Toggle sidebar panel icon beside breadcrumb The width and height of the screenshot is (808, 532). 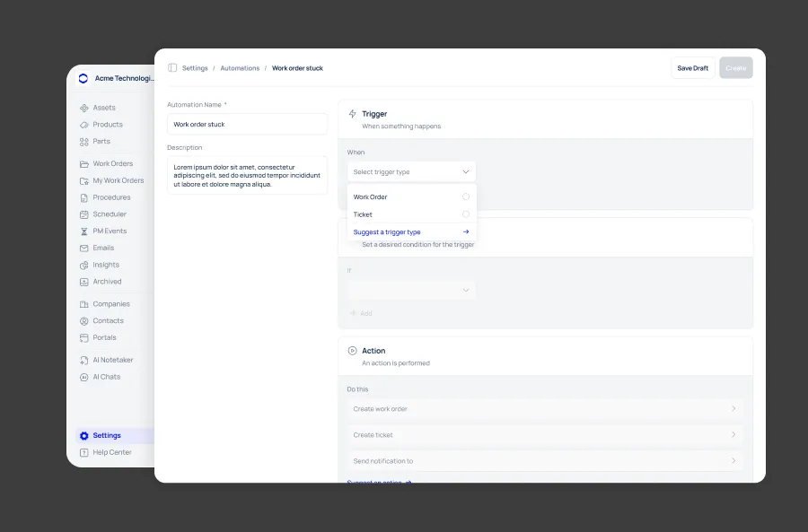[172, 68]
